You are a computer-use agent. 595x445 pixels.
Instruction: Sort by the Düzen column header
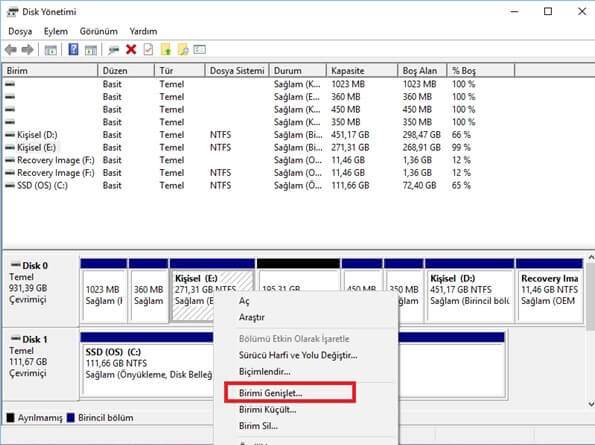tap(126, 71)
